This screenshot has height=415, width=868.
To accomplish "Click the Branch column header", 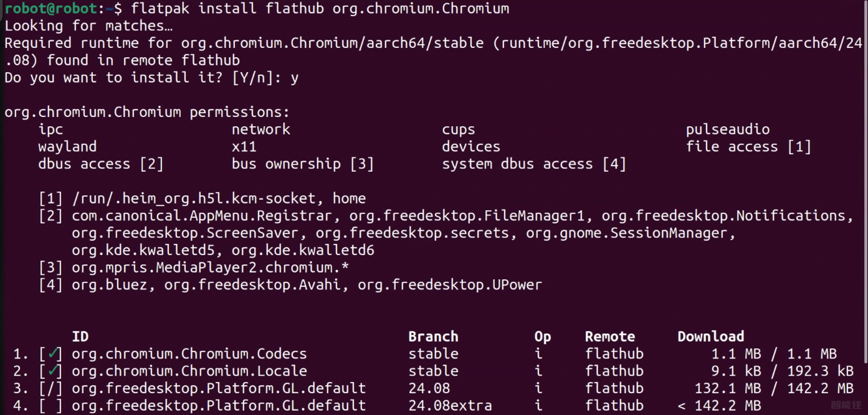I will click(433, 337).
